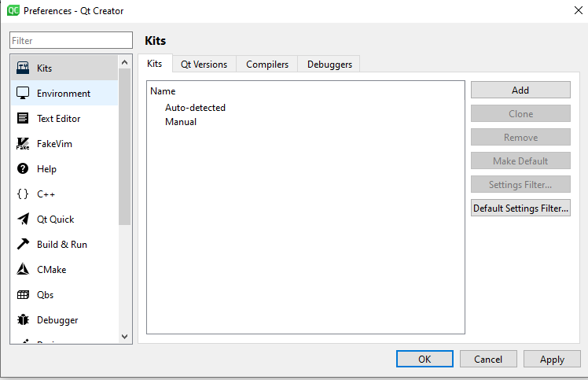Image resolution: width=588 pixels, height=380 pixels.
Task: Open the Qt Quick paper plane icon
Action: click(23, 219)
